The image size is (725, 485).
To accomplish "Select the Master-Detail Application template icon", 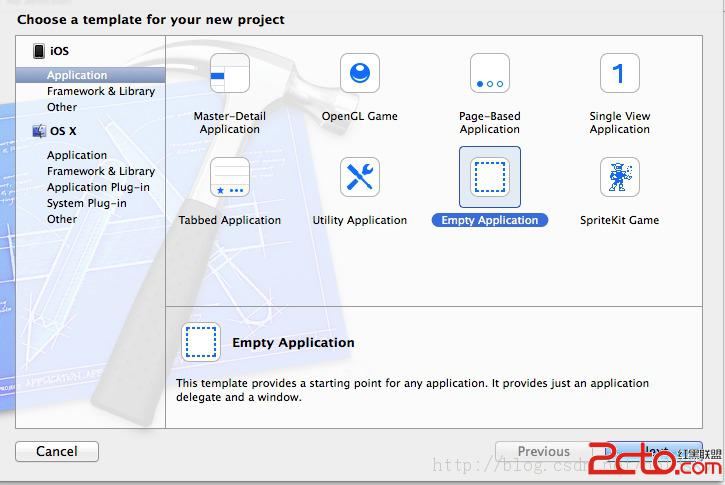I will (230, 73).
